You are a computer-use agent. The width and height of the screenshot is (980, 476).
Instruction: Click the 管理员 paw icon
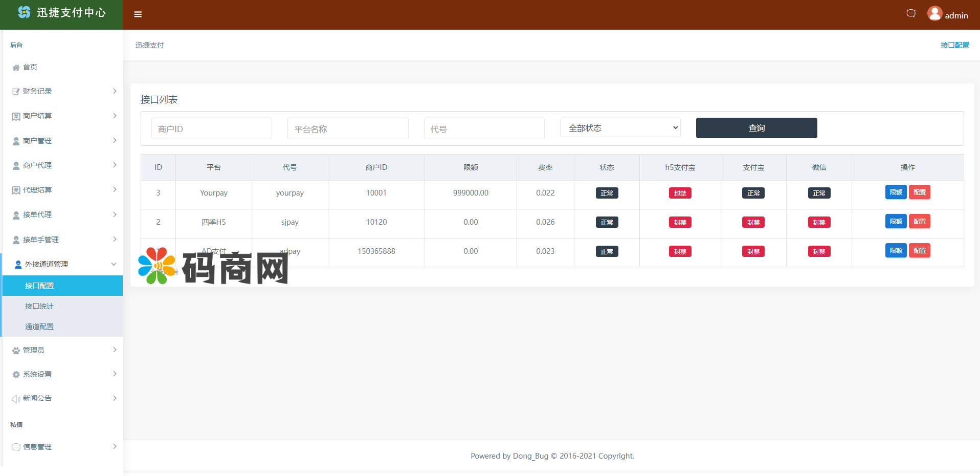(x=16, y=351)
